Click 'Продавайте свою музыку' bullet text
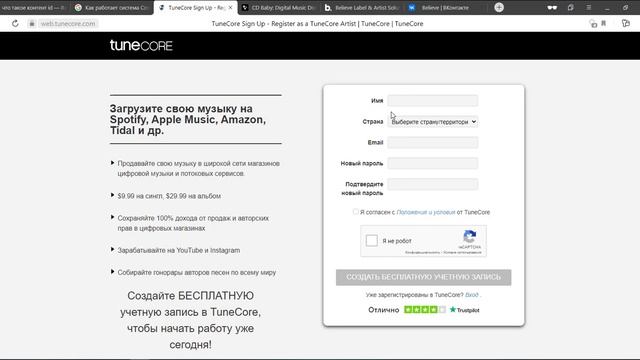Image resolution: width=640 pixels, height=360 pixels. (x=198, y=168)
